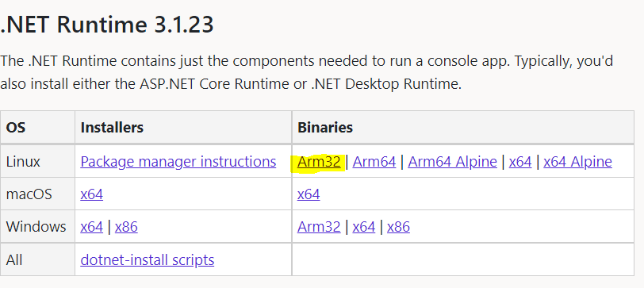Download the Windows x86 binary

tap(398, 226)
